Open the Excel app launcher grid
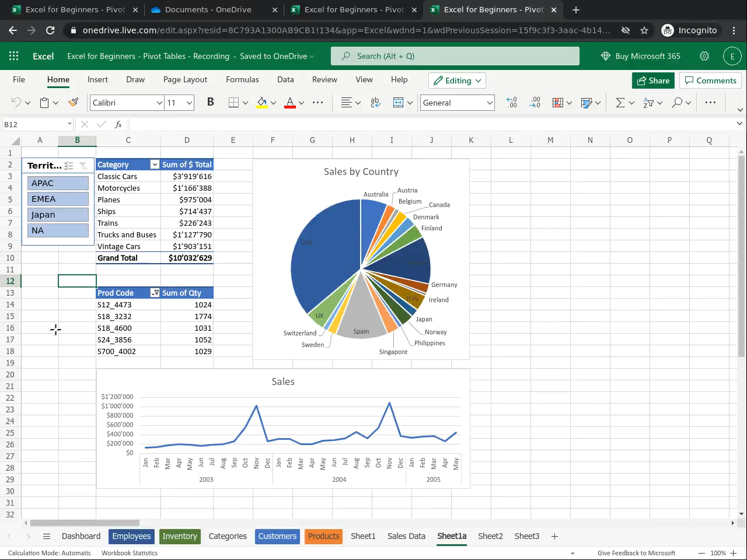 coord(14,56)
